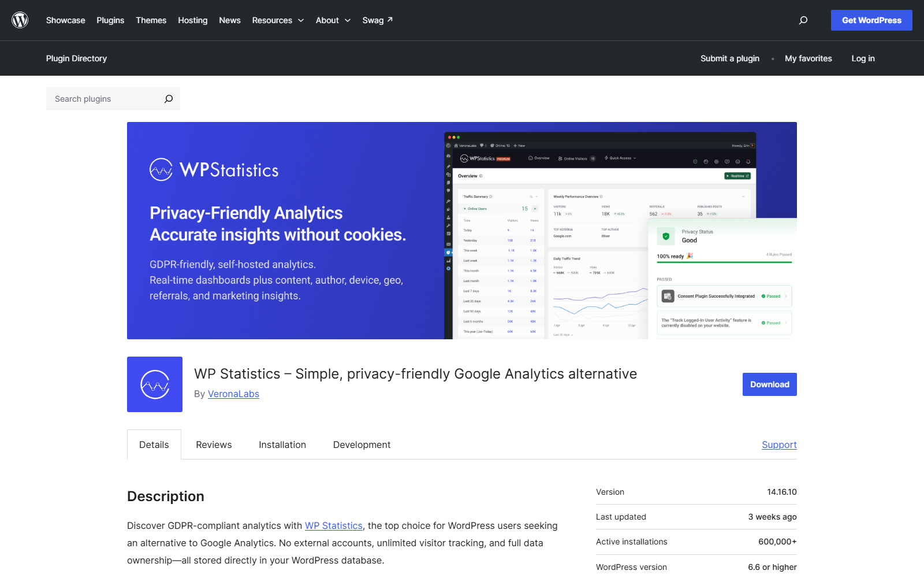The image size is (924, 578).
Task: Click the '6.6 or higher' value
Action: point(772,567)
